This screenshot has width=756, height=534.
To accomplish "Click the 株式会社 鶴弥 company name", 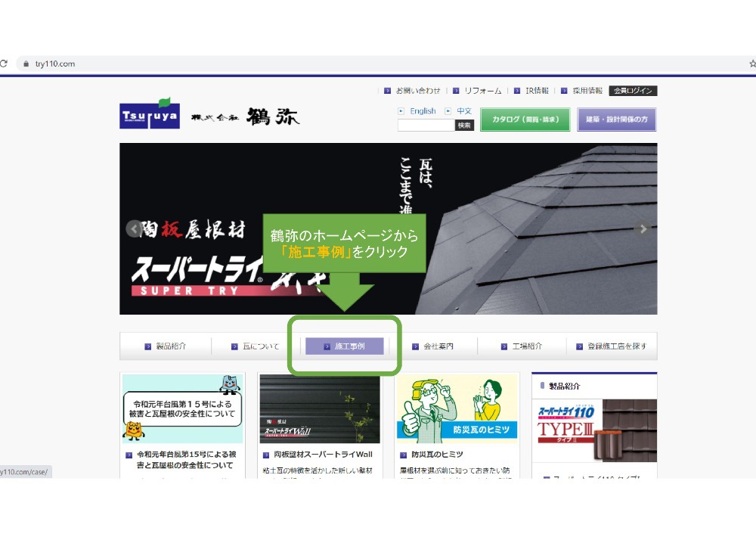I will tap(246, 116).
